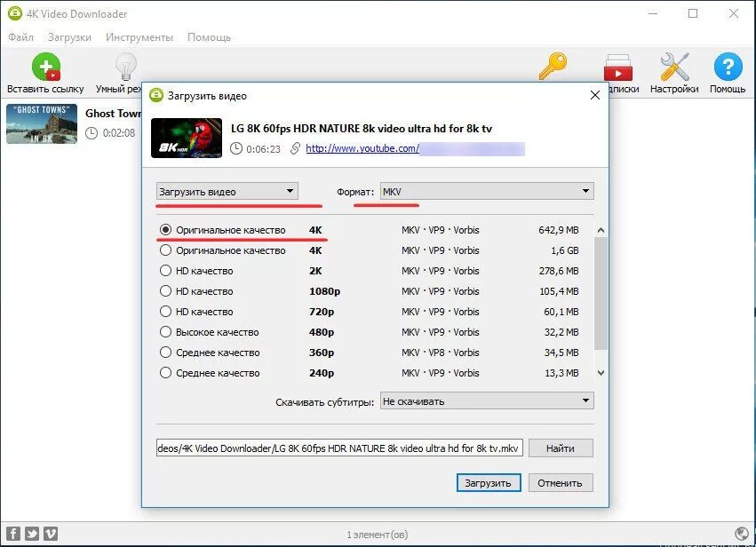This screenshot has height=547, width=756.
Task: Select first Оригинальное качество 4K 642,9 MB option
Action: (x=165, y=230)
